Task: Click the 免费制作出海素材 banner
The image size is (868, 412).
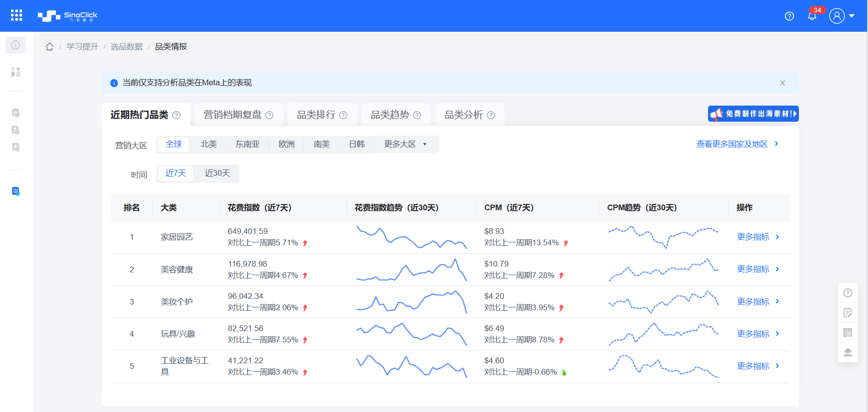Action: tap(753, 114)
